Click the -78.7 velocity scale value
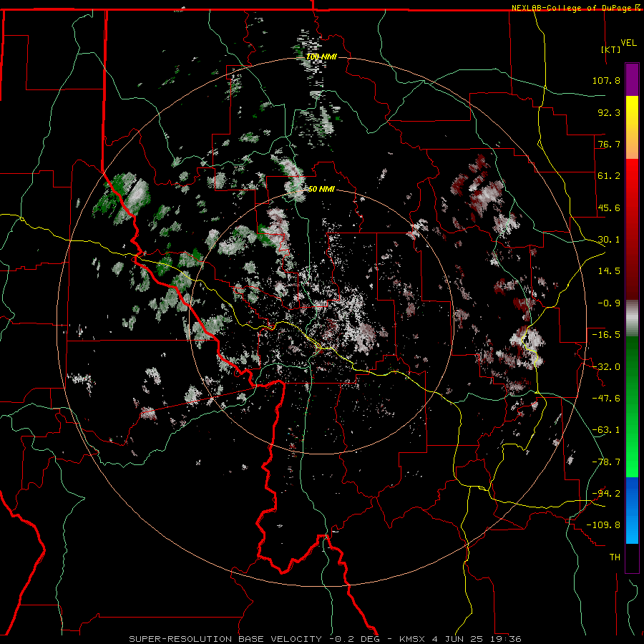This screenshot has height=644, width=644. point(606,462)
